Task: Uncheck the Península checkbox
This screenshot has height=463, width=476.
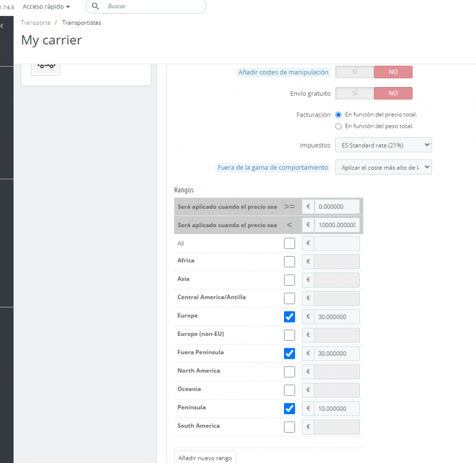Action: (x=290, y=409)
